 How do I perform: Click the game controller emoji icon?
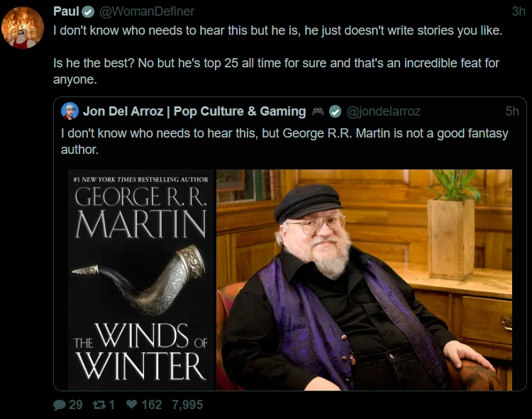coord(318,111)
